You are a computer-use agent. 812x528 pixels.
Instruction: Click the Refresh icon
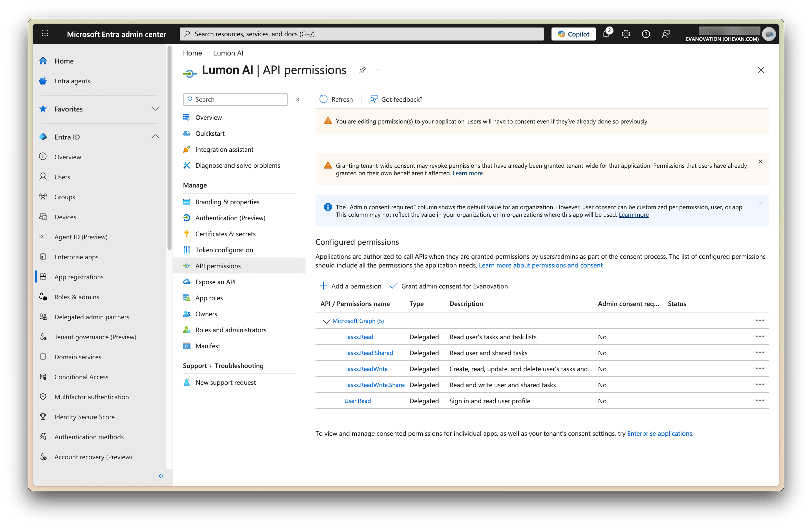[x=323, y=99]
